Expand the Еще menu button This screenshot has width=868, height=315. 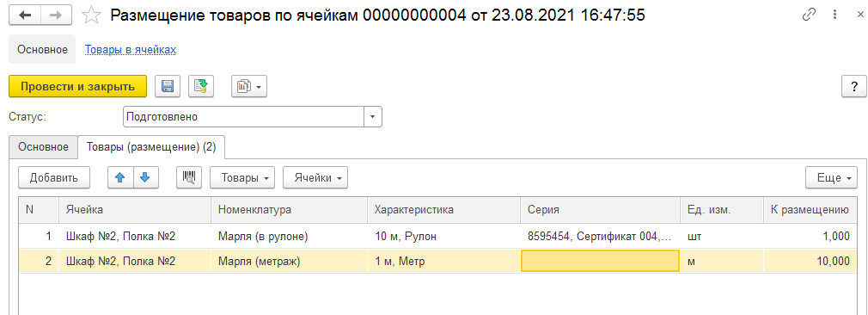831,178
